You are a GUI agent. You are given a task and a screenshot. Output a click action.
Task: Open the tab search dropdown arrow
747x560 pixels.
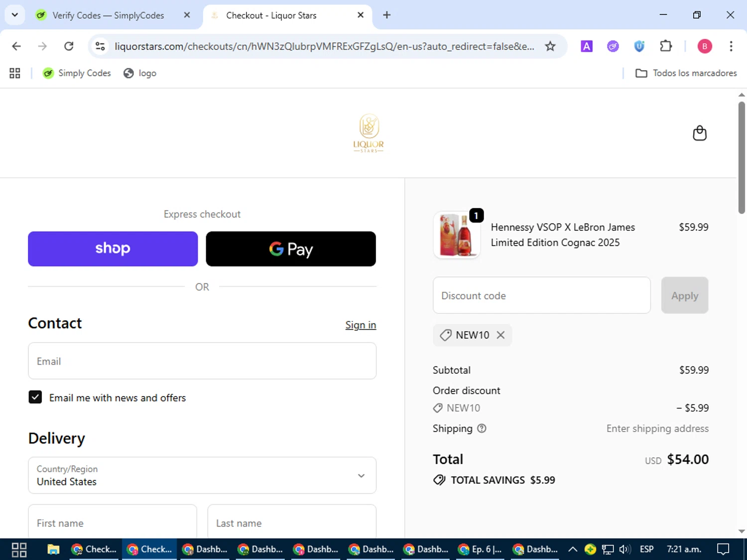point(15,15)
